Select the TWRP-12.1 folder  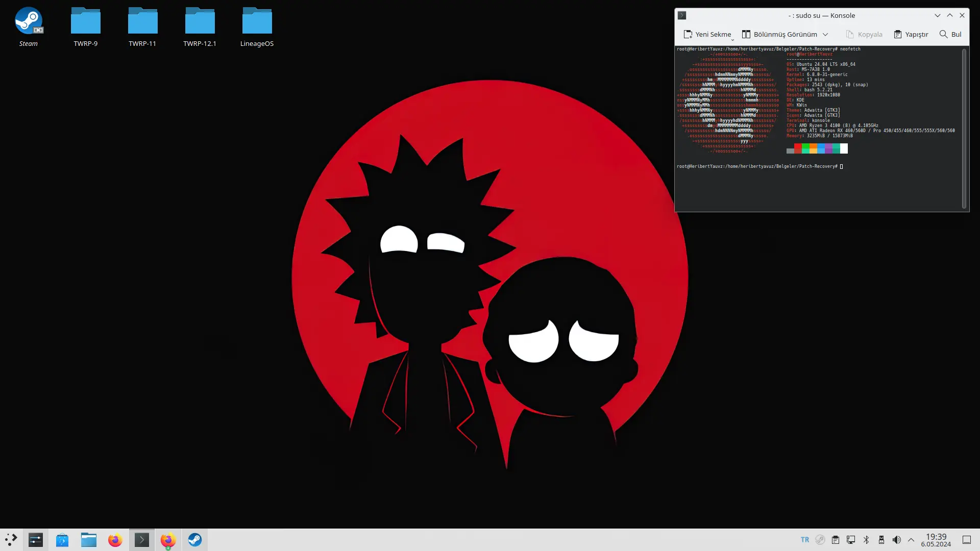[200, 27]
